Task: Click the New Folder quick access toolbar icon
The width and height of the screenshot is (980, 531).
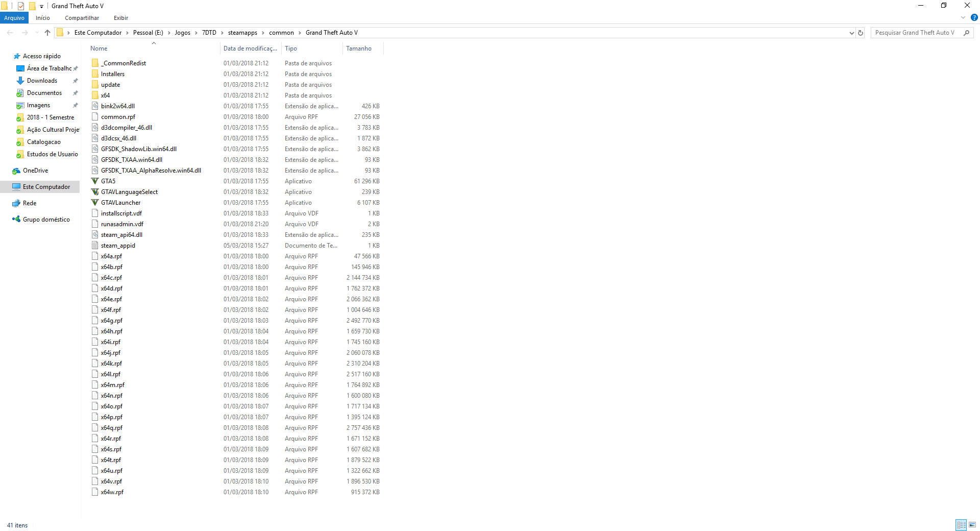Action: pyautogui.click(x=32, y=6)
